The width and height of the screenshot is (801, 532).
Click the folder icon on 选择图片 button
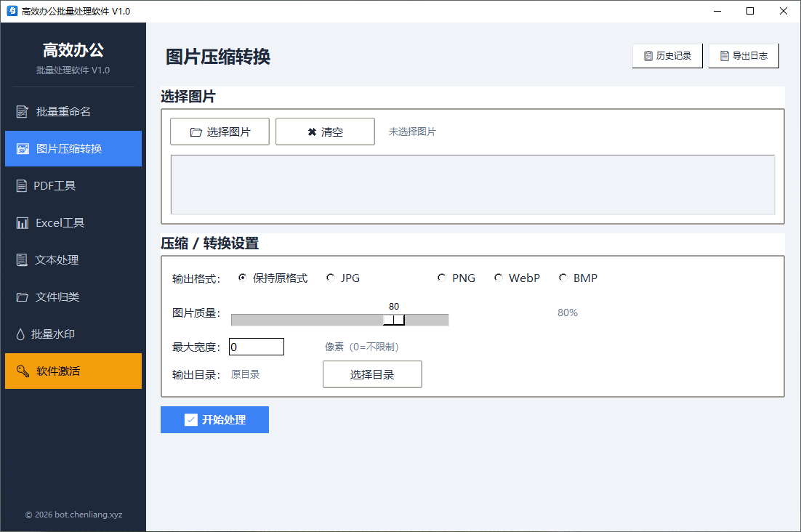pos(196,132)
